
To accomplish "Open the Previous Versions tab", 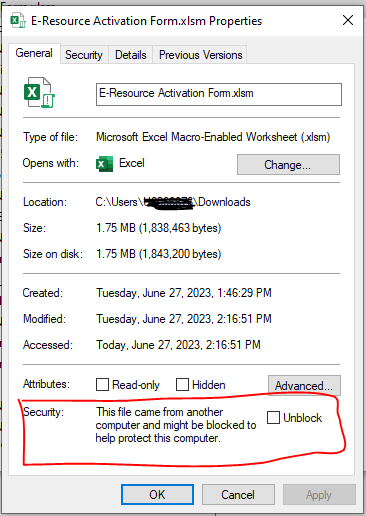I will pos(200,55).
